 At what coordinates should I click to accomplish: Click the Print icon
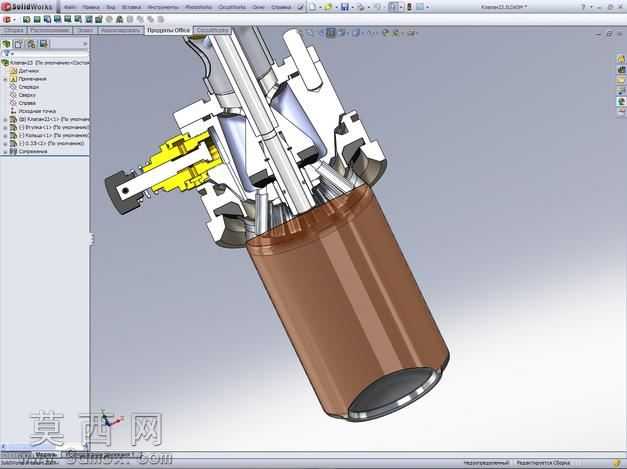click(361, 7)
